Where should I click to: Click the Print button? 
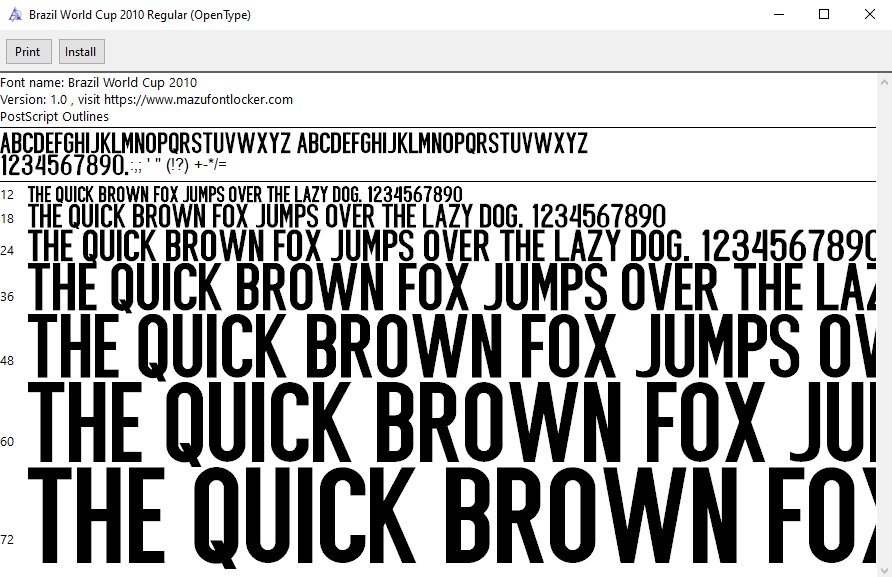(28, 51)
